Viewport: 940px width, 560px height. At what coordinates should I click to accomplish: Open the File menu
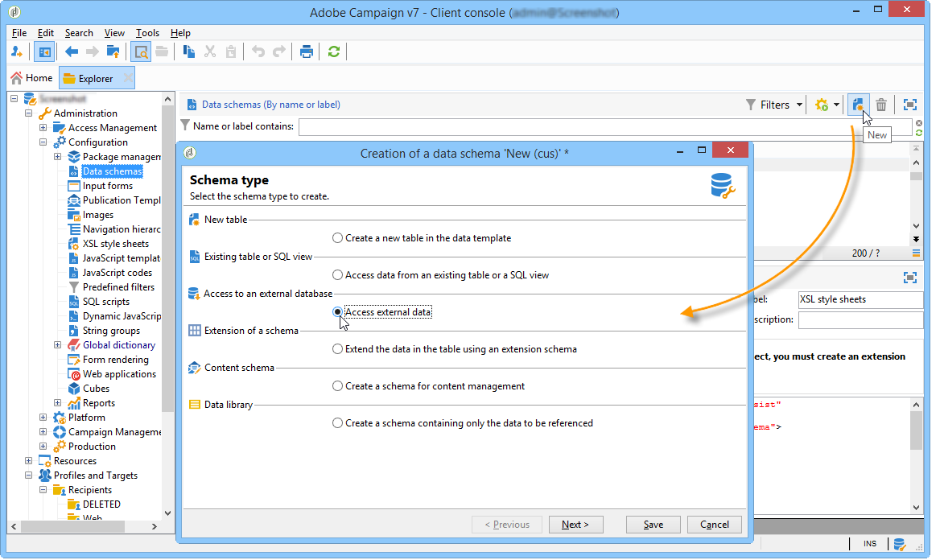click(x=19, y=33)
